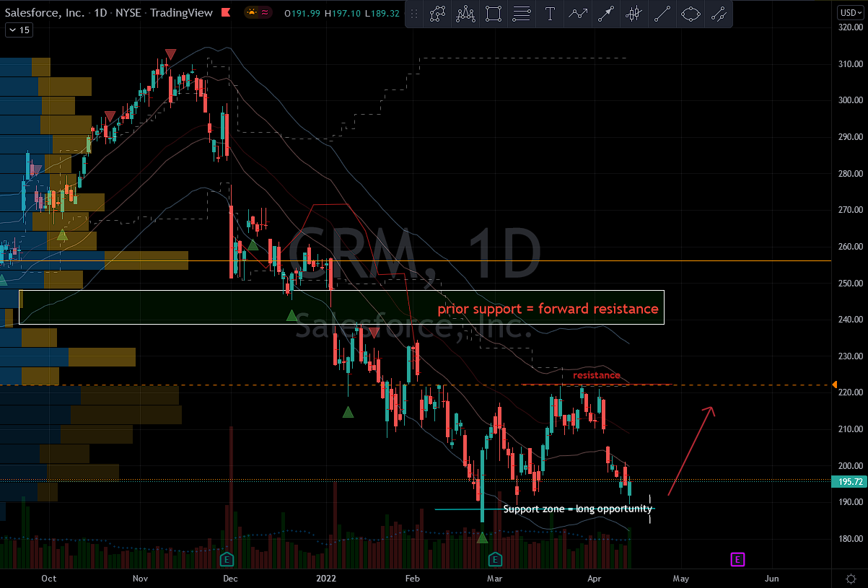This screenshot has height=588, width=868.
Task: Click the May label on time axis
Action: point(681,579)
